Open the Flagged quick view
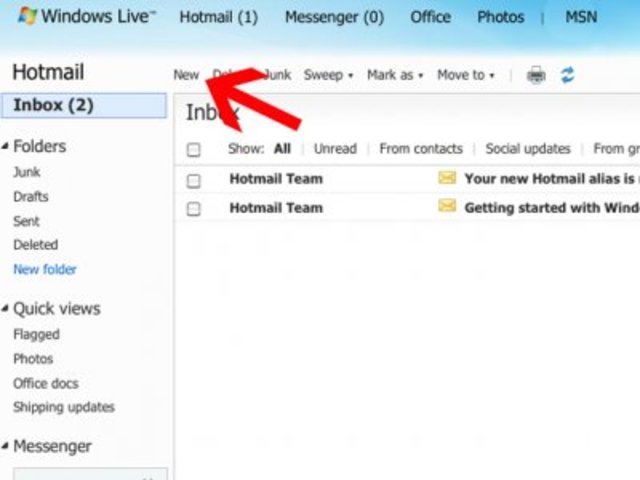 36,335
